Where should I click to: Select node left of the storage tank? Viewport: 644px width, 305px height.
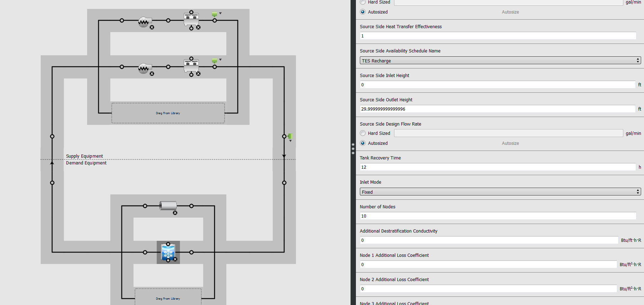click(x=145, y=252)
